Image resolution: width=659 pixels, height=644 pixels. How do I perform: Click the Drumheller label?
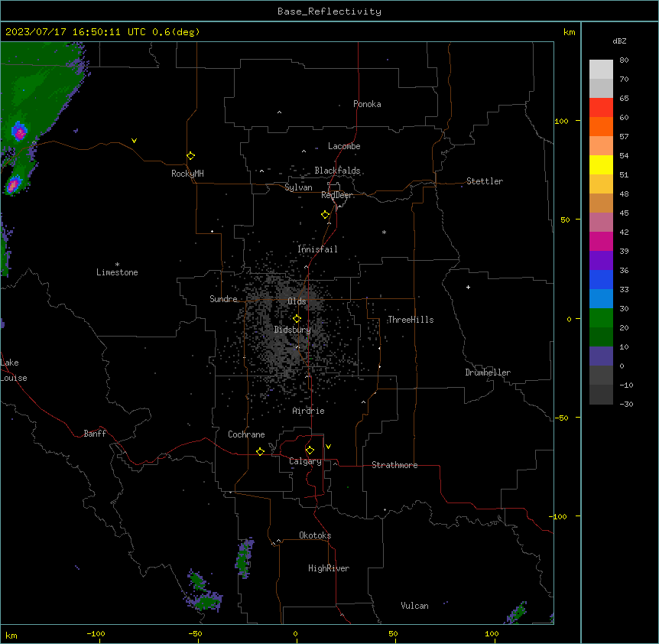pyautogui.click(x=488, y=372)
